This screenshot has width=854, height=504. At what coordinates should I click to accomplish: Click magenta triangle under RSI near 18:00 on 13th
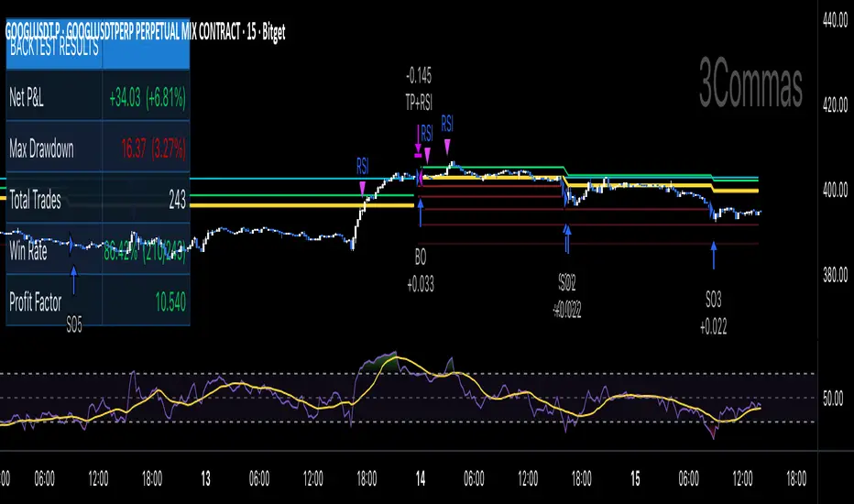(x=362, y=189)
